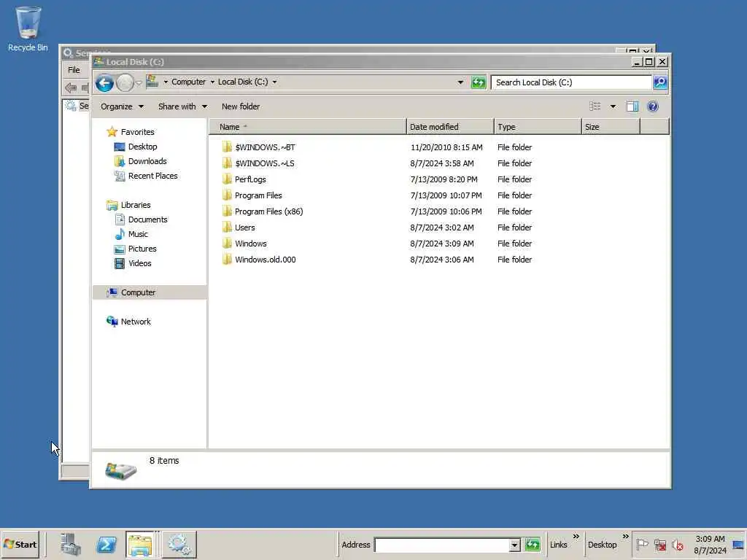
Task: Switch to Services taskbar button
Action: [179, 544]
